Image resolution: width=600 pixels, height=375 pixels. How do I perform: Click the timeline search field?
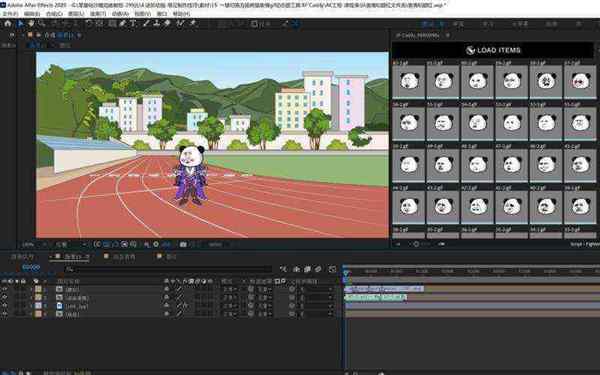tap(168, 269)
